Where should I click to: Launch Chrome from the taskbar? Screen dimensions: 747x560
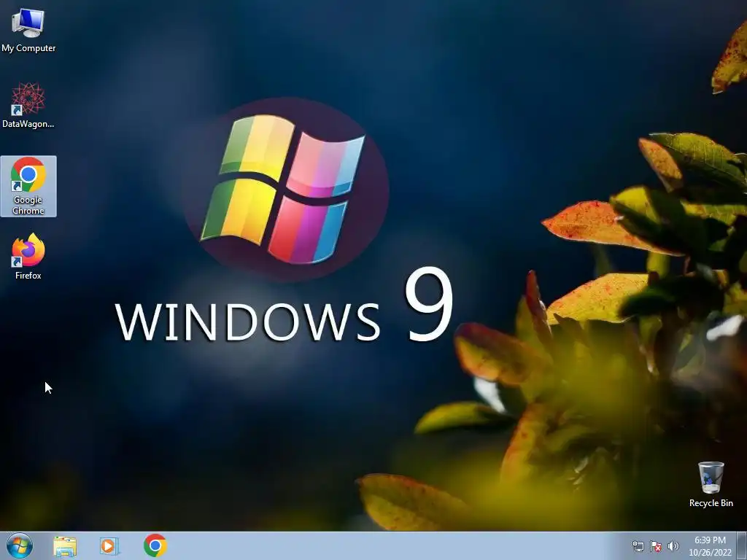point(155,545)
